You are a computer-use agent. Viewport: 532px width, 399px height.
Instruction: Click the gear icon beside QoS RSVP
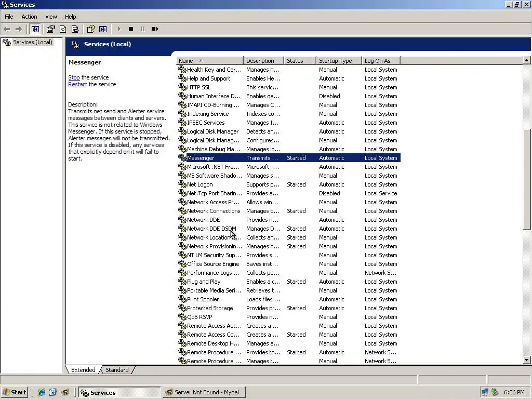tap(182, 316)
